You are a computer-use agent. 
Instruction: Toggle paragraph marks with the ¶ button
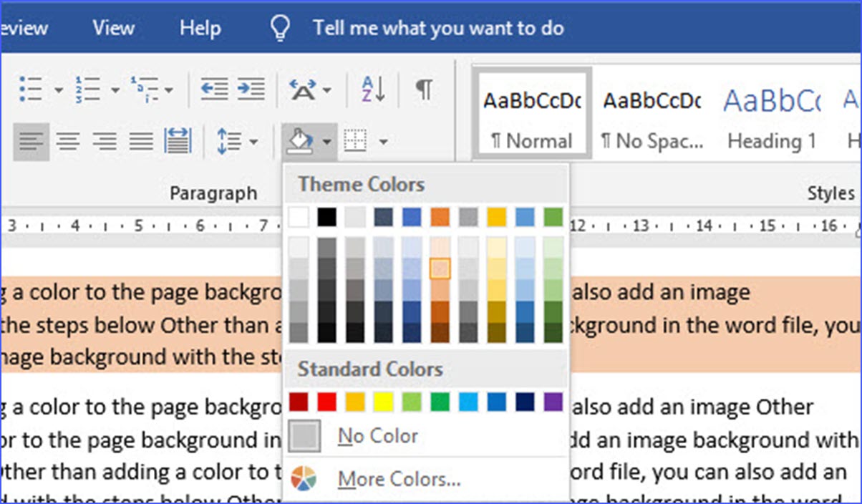[423, 89]
